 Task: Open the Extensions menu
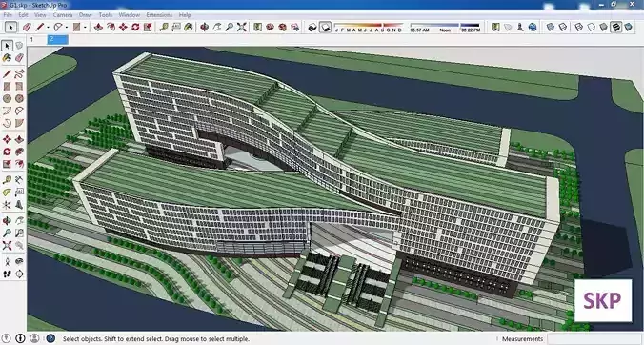point(159,15)
